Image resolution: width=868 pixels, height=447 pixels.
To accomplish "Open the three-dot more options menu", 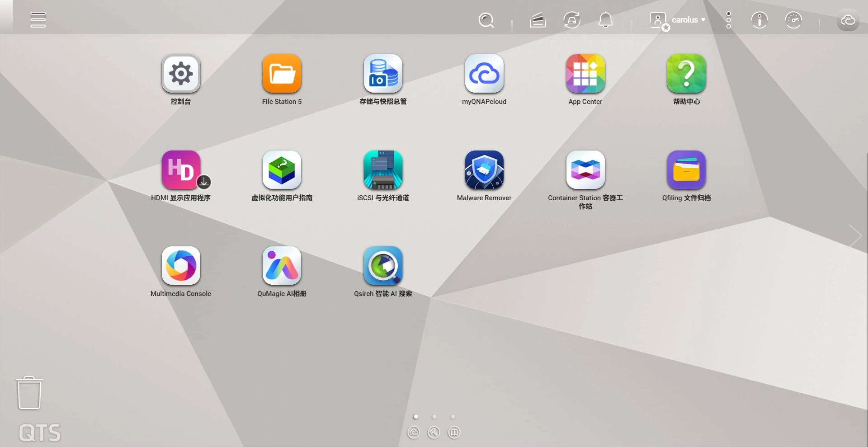I will pyautogui.click(x=728, y=20).
